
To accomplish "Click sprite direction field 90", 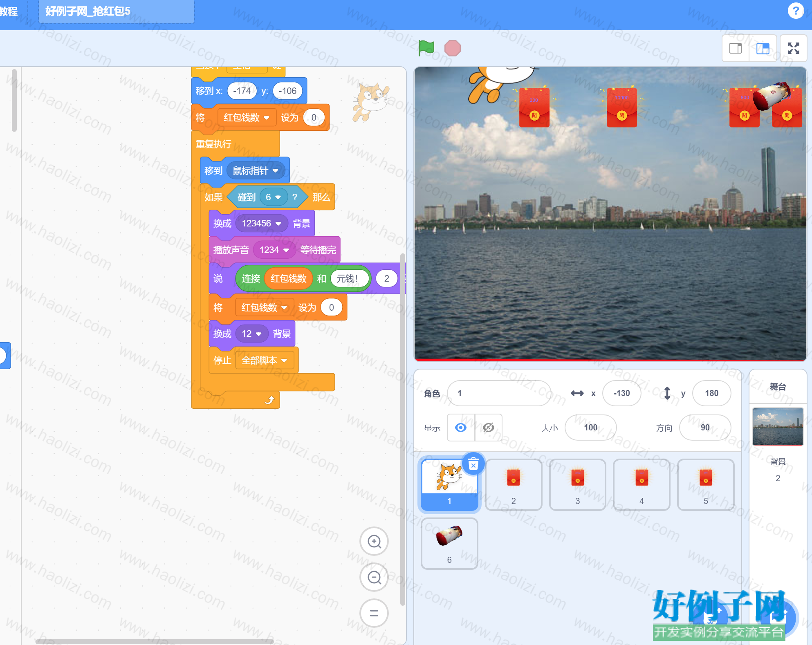I will point(705,428).
